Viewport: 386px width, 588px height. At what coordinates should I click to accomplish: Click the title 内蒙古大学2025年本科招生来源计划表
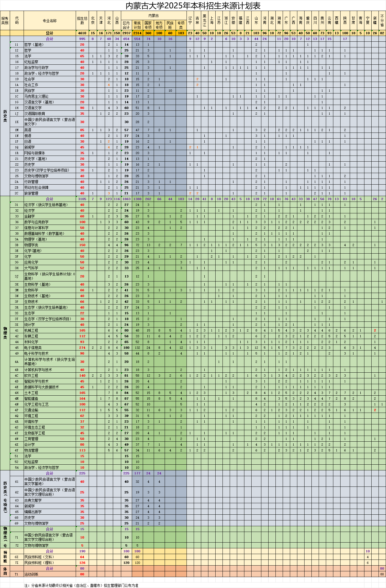193,5
